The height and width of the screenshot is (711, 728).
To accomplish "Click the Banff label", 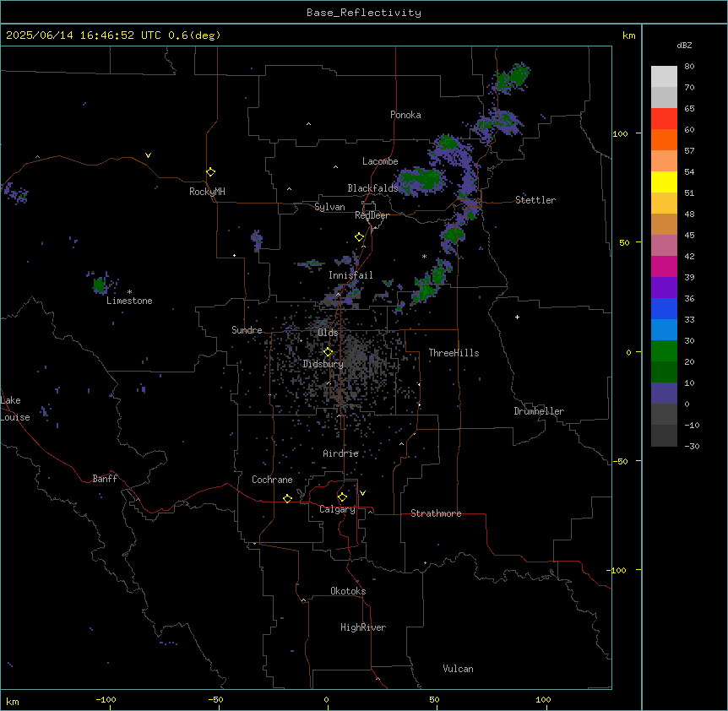I will pyautogui.click(x=105, y=479).
